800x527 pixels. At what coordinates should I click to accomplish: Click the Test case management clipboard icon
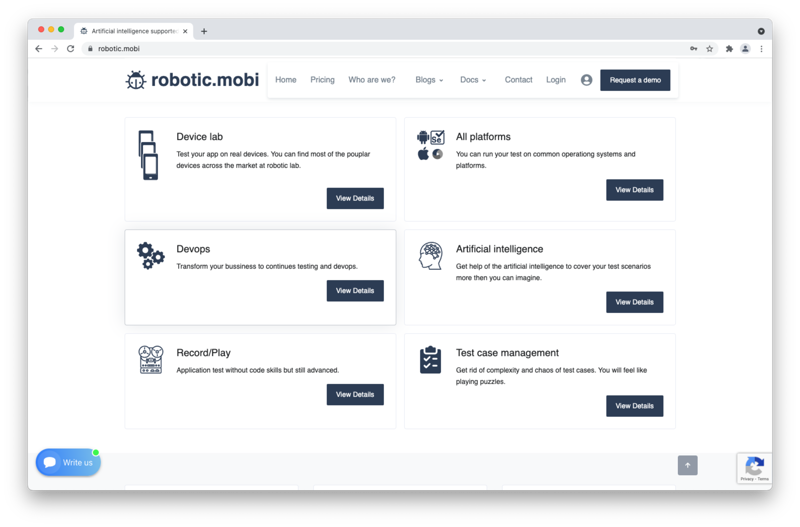tap(430, 360)
